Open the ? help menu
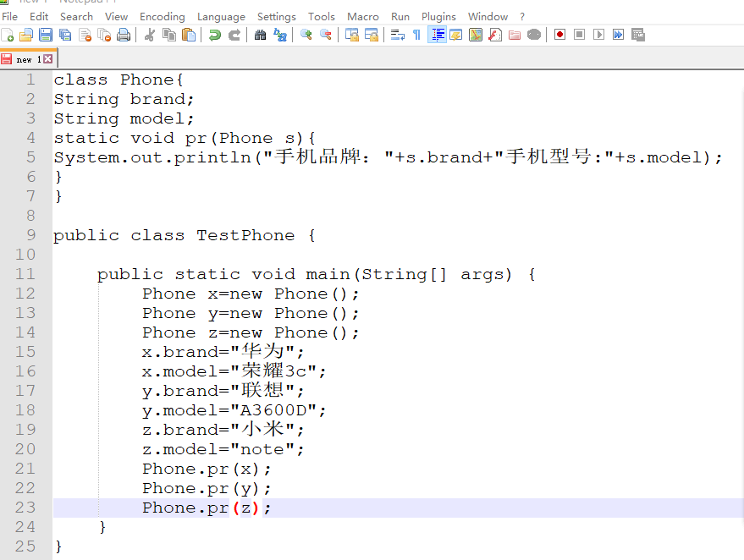This screenshot has width=744, height=560. [x=522, y=17]
